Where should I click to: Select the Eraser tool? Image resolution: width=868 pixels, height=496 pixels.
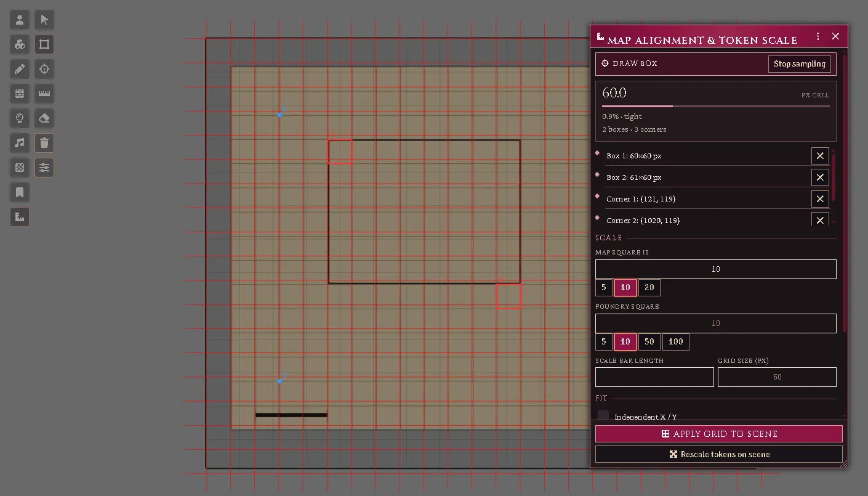(x=44, y=118)
